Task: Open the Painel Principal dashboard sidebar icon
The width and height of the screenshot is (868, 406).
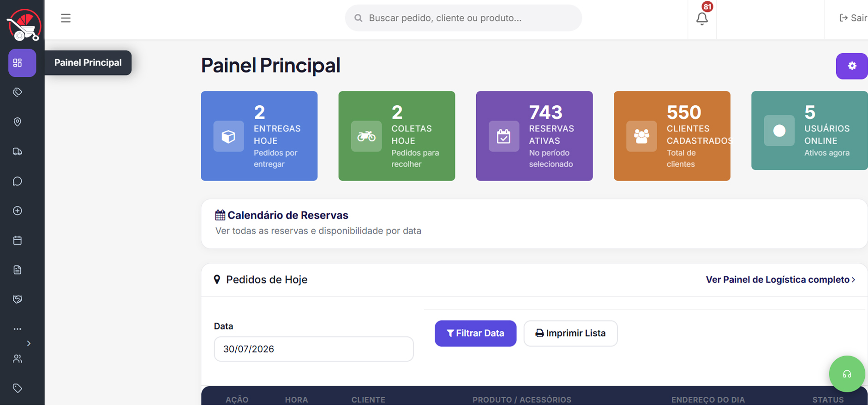Action: pyautogui.click(x=22, y=63)
